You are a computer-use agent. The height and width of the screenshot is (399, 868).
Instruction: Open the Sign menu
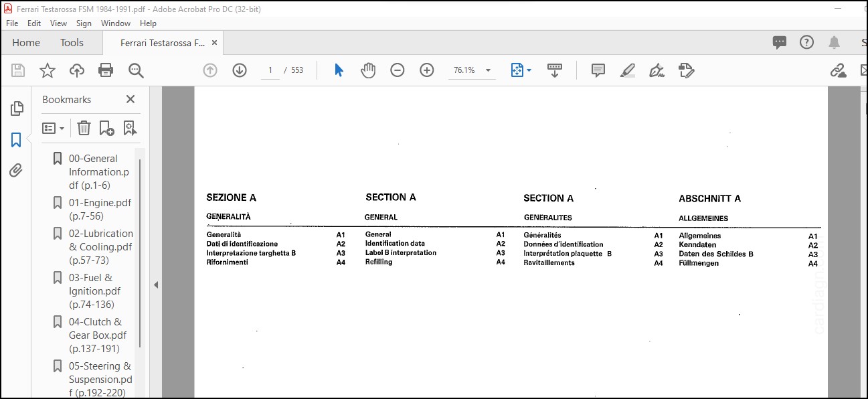[84, 23]
